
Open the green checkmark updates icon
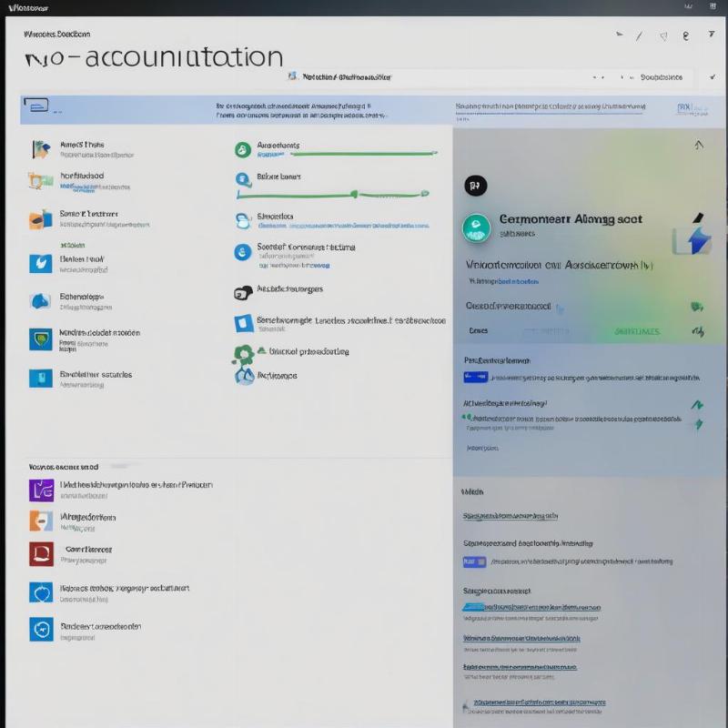(240, 148)
